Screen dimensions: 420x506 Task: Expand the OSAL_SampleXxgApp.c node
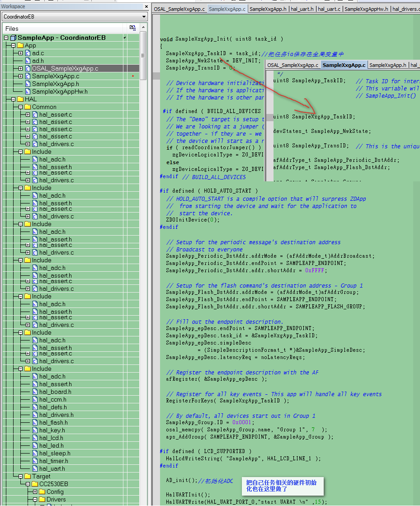(21, 68)
